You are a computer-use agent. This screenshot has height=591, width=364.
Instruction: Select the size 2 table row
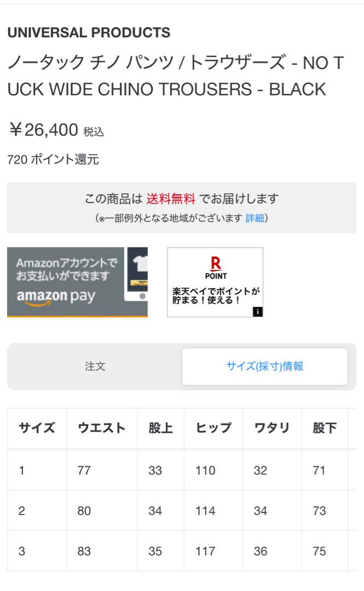coord(182,511)
